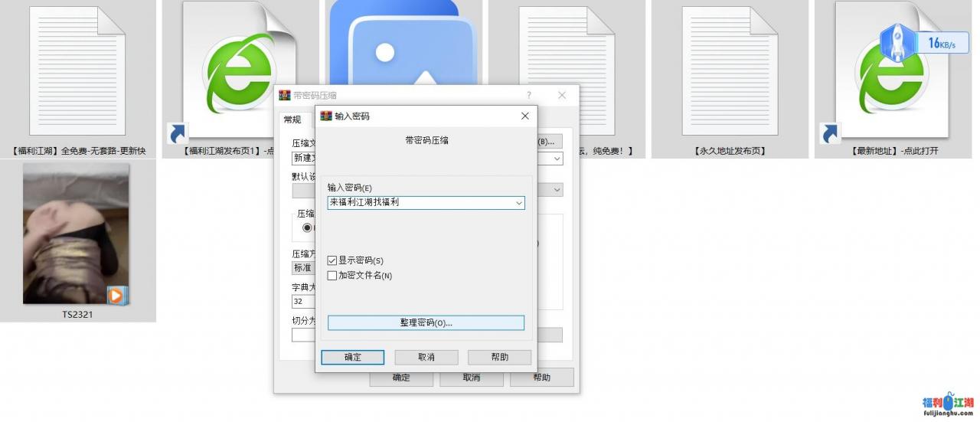
Task: Select the 【福利江湖】全免费-无套路-更新快 text file icon
Action: point(77,70)
